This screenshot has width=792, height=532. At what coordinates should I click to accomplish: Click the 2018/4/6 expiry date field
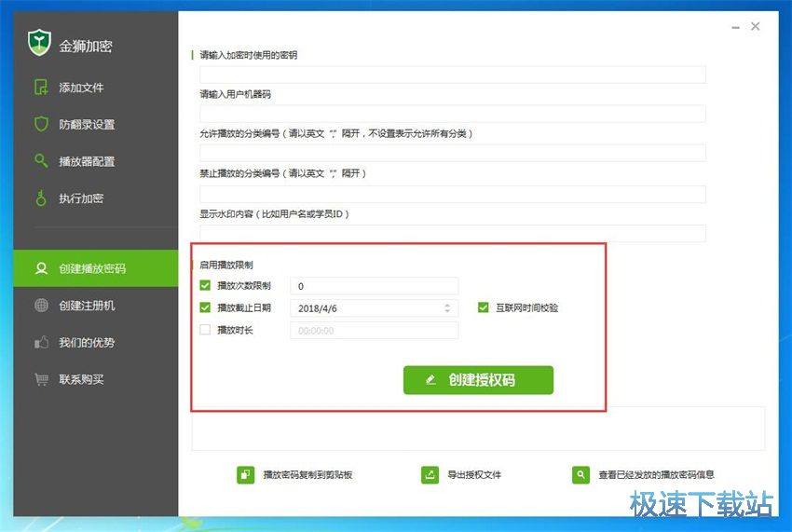(375, 308)
